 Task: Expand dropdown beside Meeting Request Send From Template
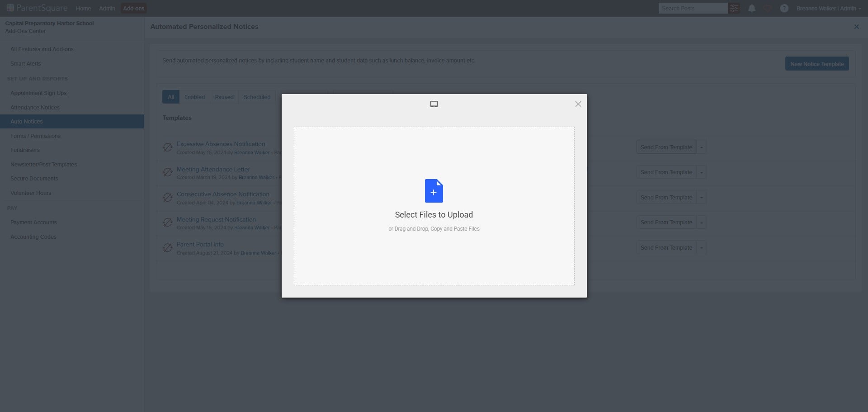coord(702,223)
